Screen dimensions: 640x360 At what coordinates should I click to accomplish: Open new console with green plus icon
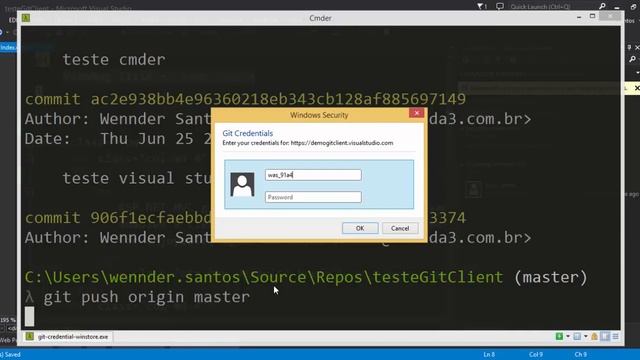point(559,336)
